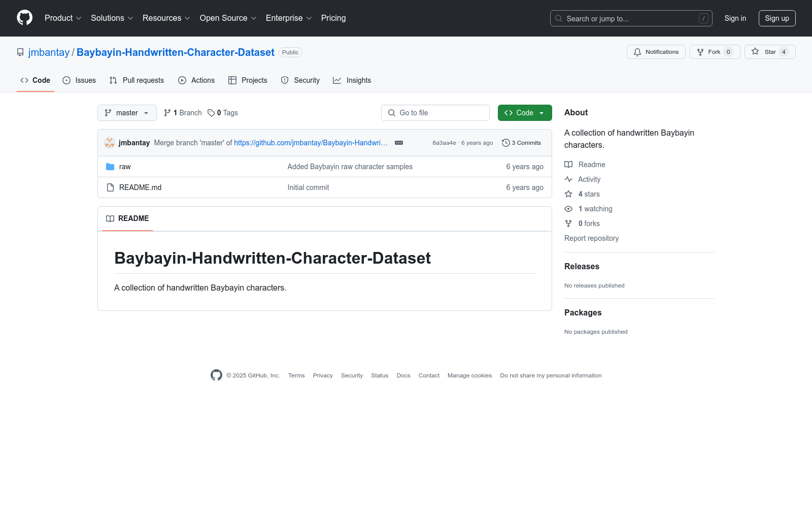The width and height of the screenshot is (812, 508).
Task: Open the Solutions dropdown menu
Action: click(x=112, y=18)
